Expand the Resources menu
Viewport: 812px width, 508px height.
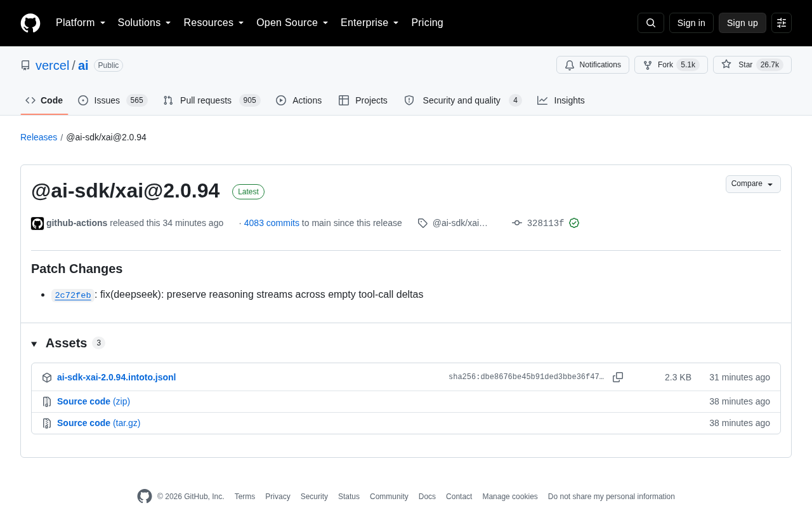pos(214,23)
